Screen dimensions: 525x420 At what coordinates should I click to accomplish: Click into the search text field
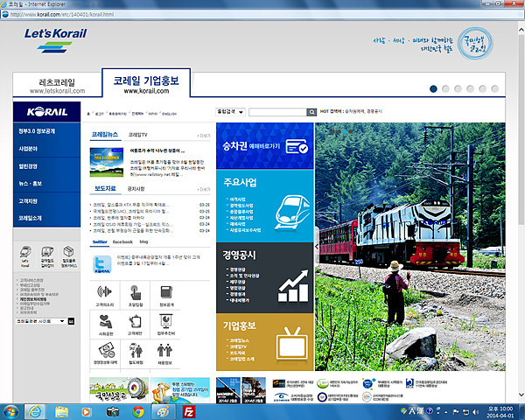pos(277,112)
